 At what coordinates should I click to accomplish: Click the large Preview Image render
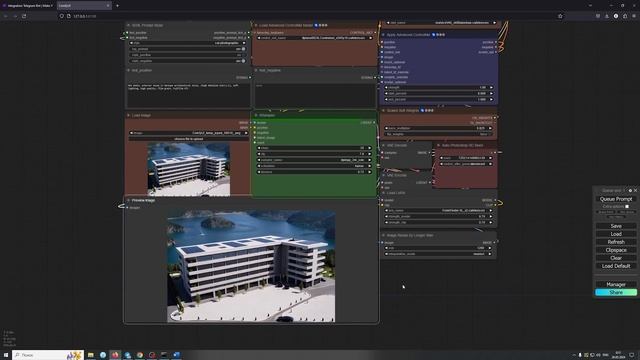(251, 266)
